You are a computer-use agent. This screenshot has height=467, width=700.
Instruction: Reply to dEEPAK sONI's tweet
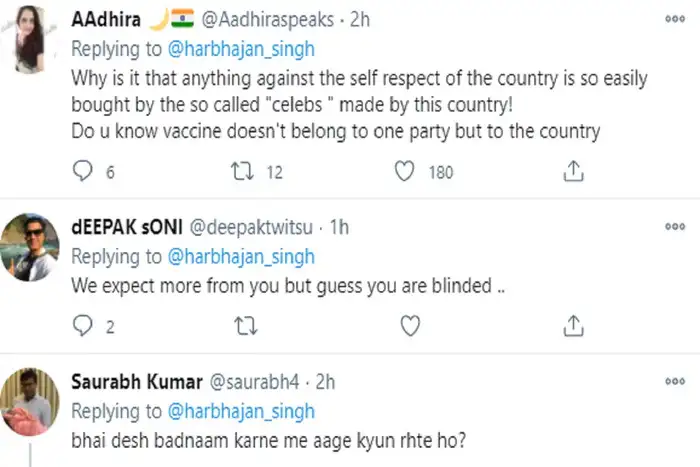pos(84,325)
